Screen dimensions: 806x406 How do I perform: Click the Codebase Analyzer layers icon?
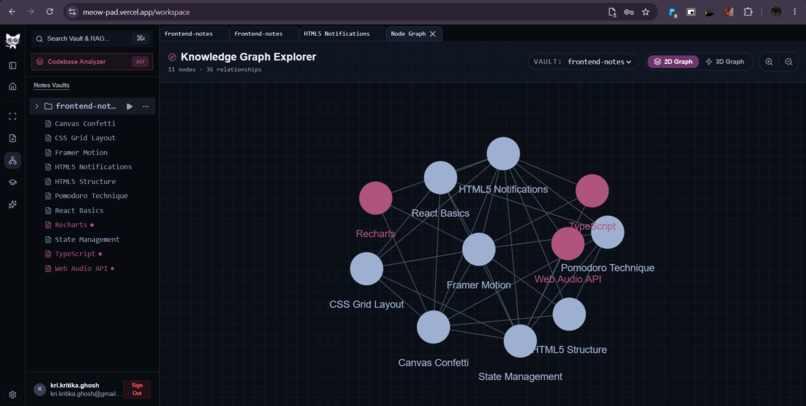click(x=40, y=62)
